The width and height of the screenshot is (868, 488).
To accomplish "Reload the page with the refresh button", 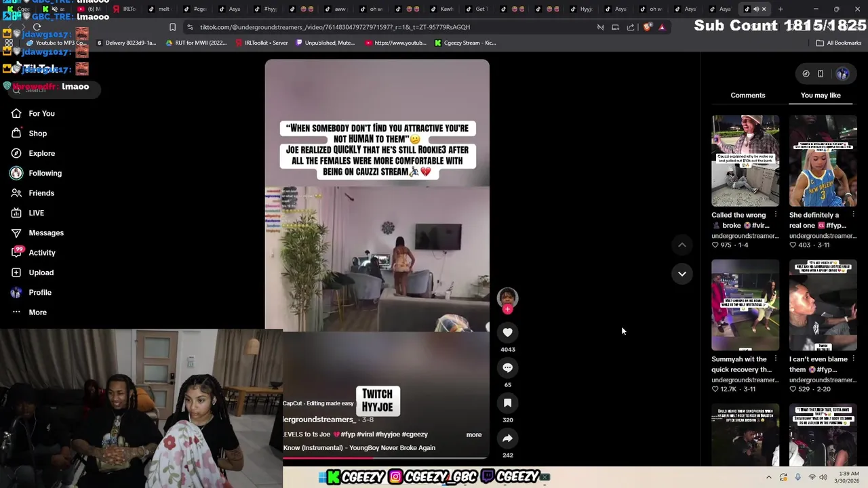I will (x=37, y=27).
